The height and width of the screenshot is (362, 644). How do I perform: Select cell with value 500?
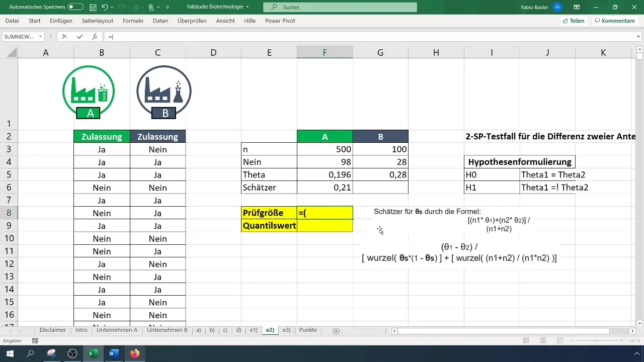tap(325, 149)
